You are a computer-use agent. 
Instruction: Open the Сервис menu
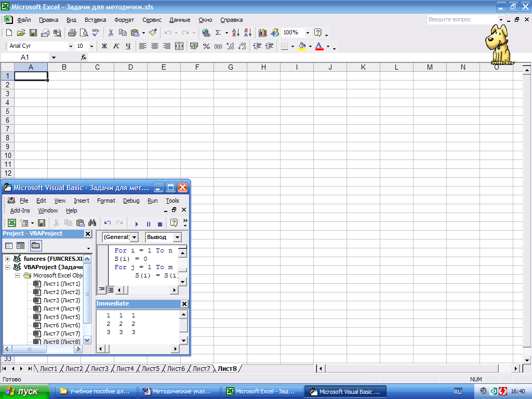click(152, 20)
